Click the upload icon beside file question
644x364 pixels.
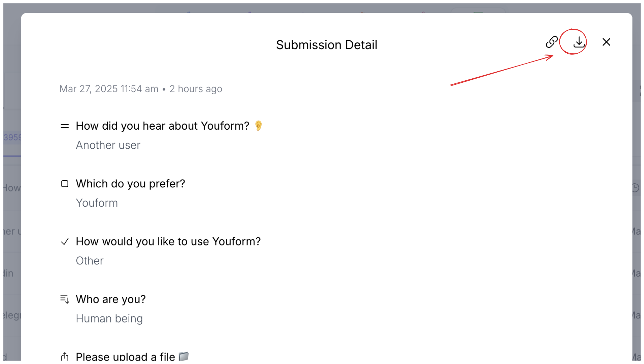click(x=64, y=357)
